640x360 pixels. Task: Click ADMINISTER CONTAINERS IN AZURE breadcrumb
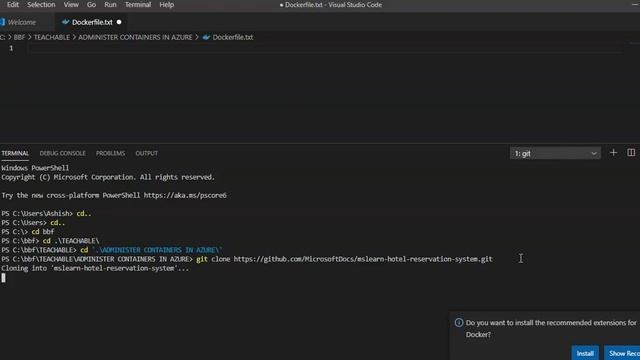(135, 37)
